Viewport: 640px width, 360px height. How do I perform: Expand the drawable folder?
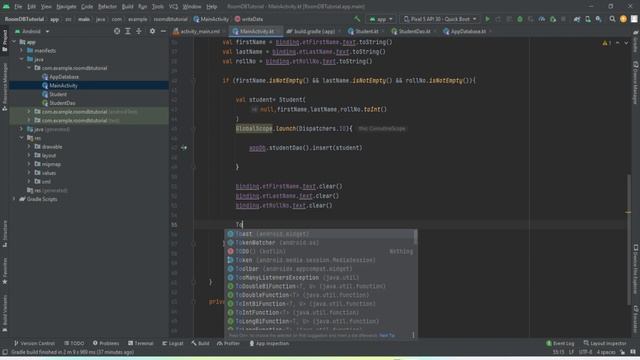29,147
